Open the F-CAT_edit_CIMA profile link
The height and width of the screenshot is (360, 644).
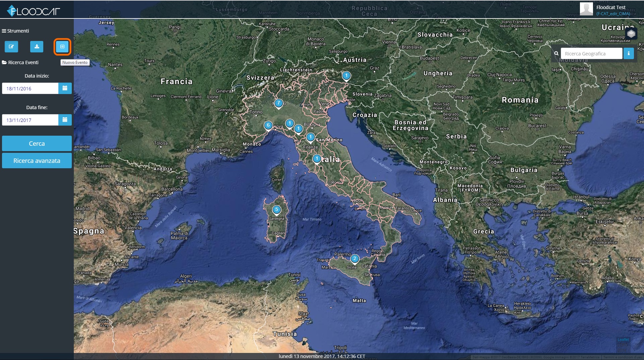(x=613, y=14)
